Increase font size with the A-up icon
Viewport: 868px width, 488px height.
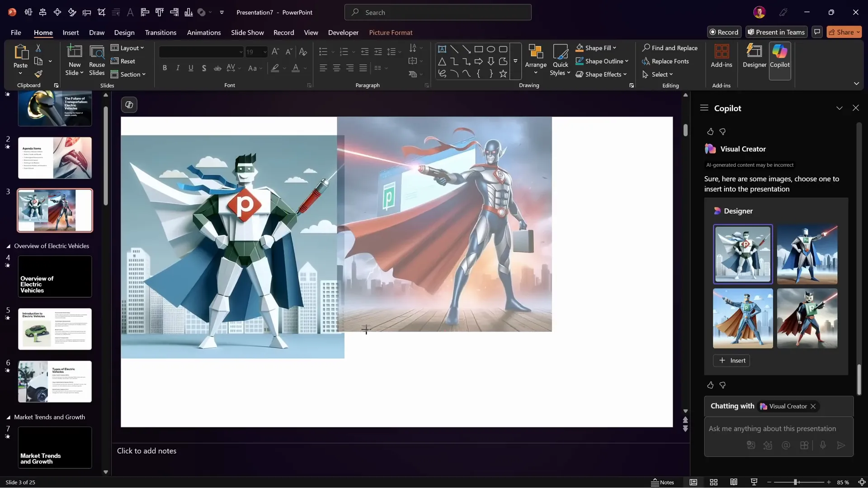click(275, 52)
